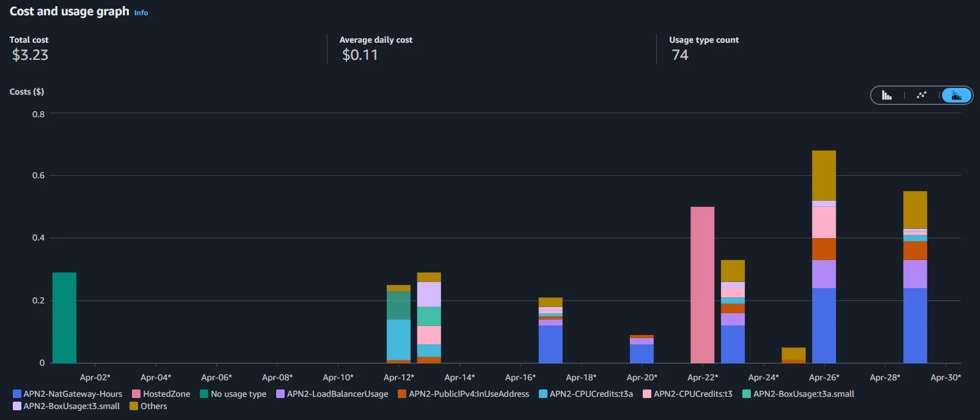Click the green No usage type bar
This screenshot has width=980, height=420.
[x=64, y=317]
